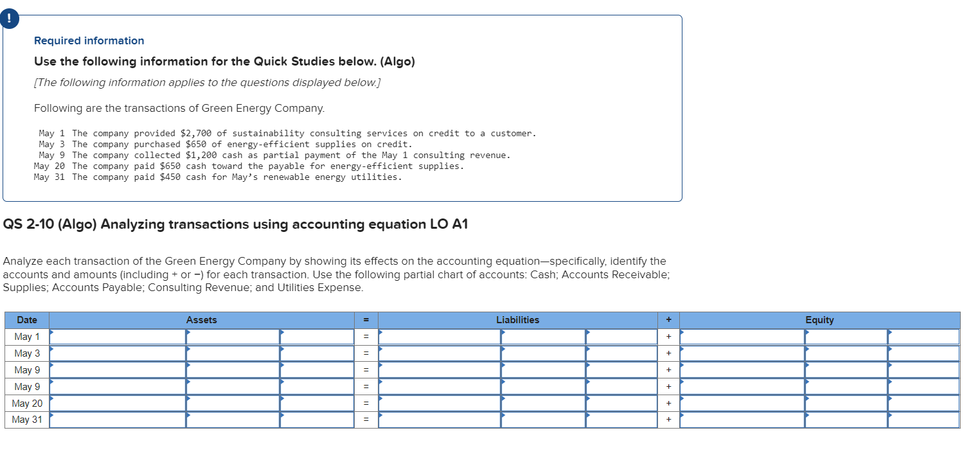Open second Equity dropdown in May 31 row

[x=846, y=420]
